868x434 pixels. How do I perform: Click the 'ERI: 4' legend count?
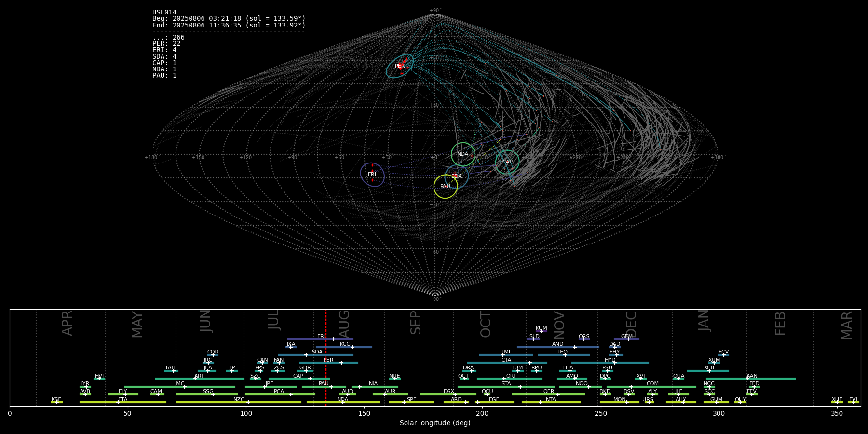[164, 50]
